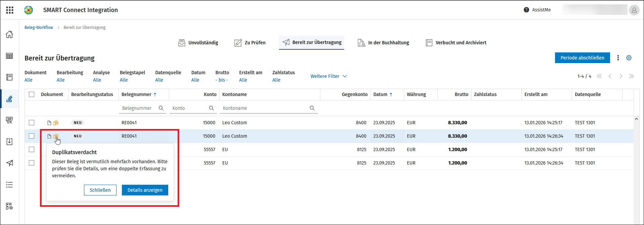This screenshot has width=644, height=225.
Task: Open the table grid sidebar icon
Action: click(x=9, y=56)
